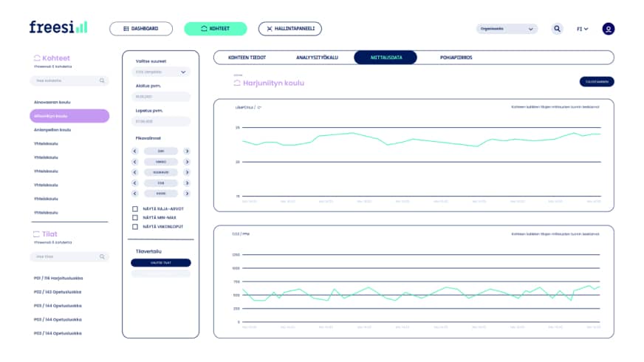Open the Organisaatio dropdown
The image size is (644, 362).
(x=507, y=29)
